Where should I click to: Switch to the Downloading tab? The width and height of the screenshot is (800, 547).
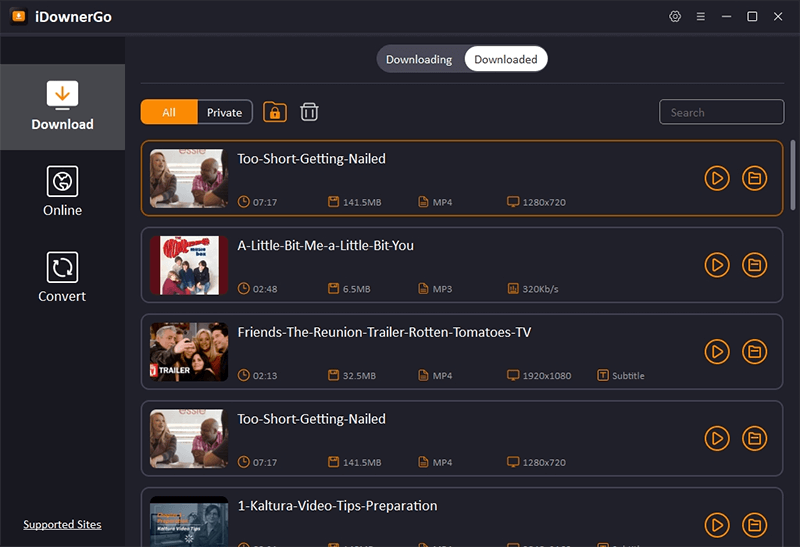click(419, 59)
